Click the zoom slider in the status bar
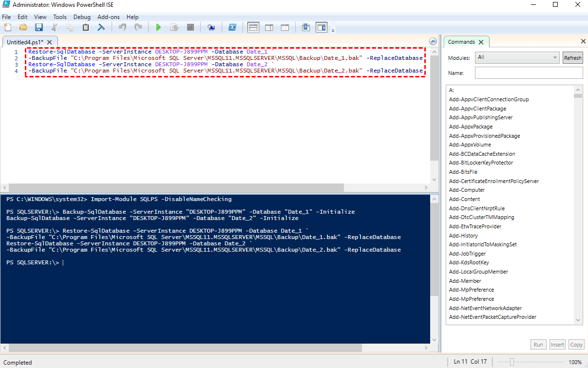 512,362
